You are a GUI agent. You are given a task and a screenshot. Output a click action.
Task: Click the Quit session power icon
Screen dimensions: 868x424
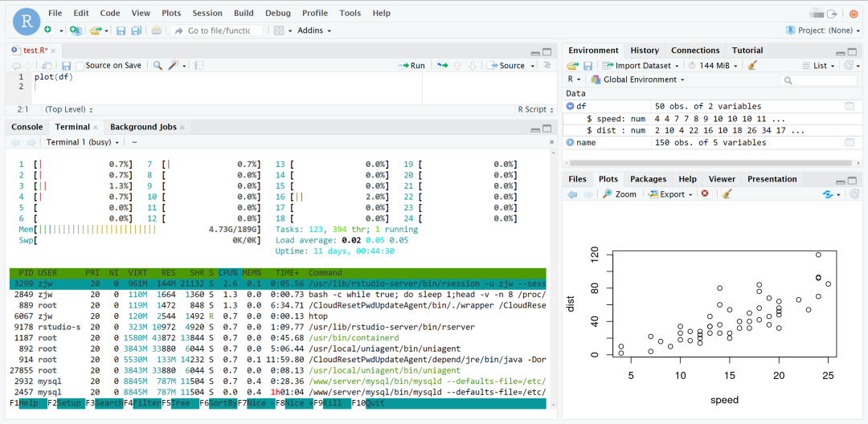(854, 14)
